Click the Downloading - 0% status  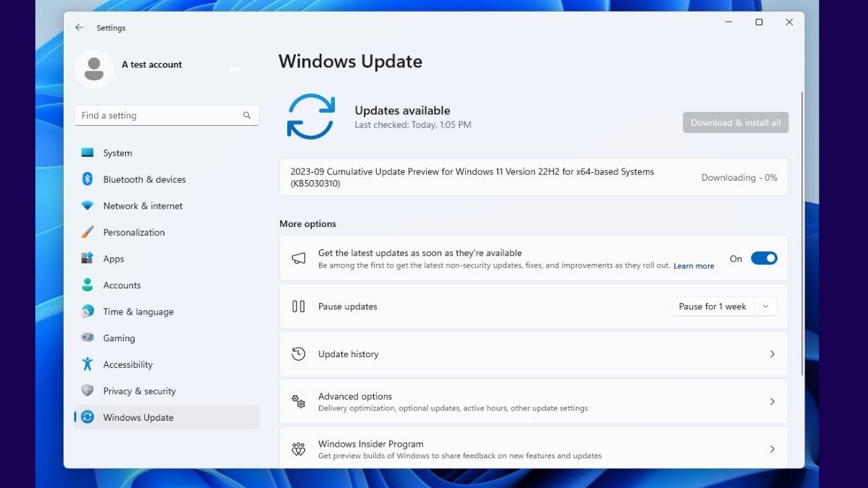pyautogui.click(x=739, y=178)
